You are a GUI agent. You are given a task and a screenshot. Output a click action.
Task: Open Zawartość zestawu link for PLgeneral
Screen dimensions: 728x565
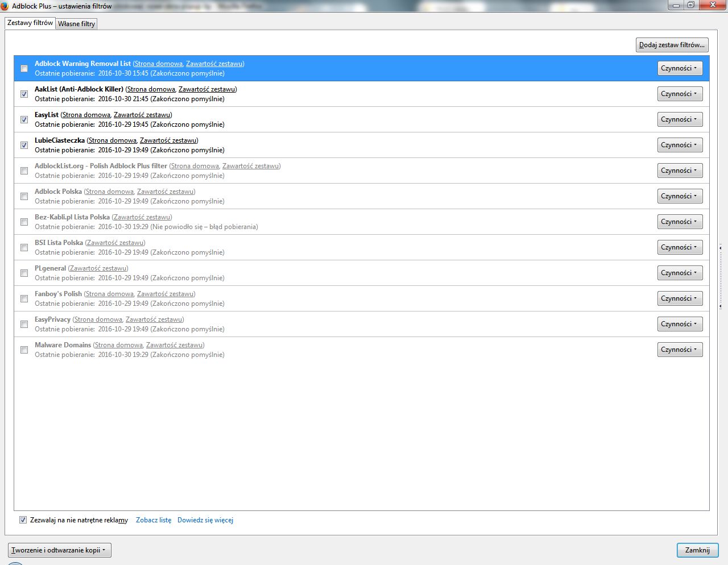(98, 268)
